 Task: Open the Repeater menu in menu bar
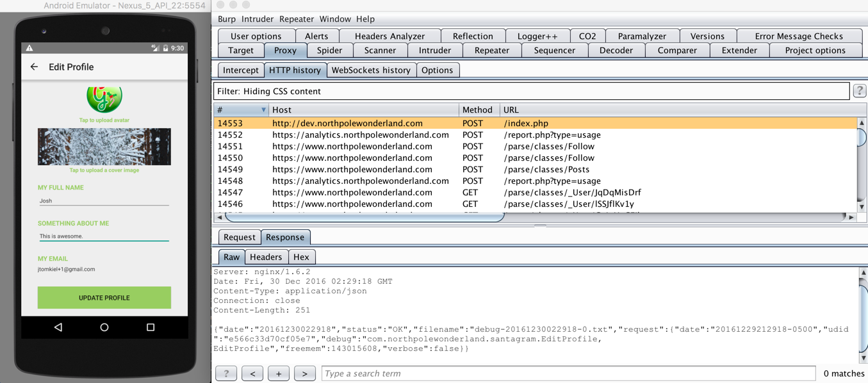(x=297, y=19)
